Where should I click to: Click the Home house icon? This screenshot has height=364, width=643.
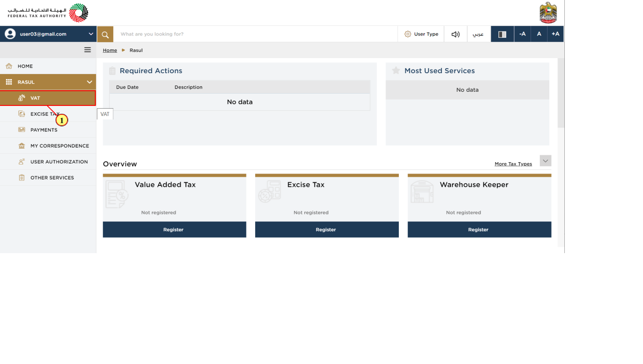point(9,66)
